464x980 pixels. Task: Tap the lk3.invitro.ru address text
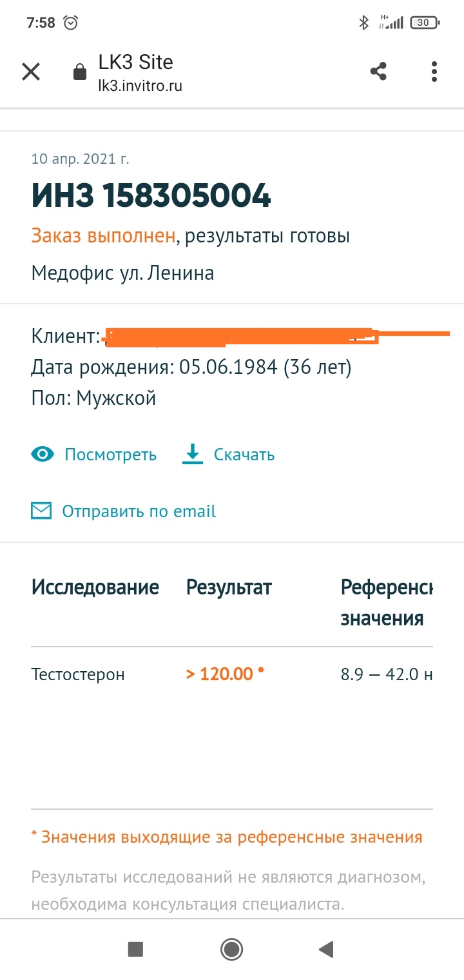point(140,86)
